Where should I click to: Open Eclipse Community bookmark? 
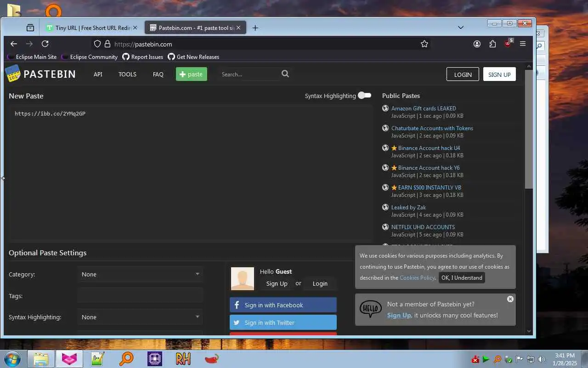pyautogui.click(x=90, y=57)
